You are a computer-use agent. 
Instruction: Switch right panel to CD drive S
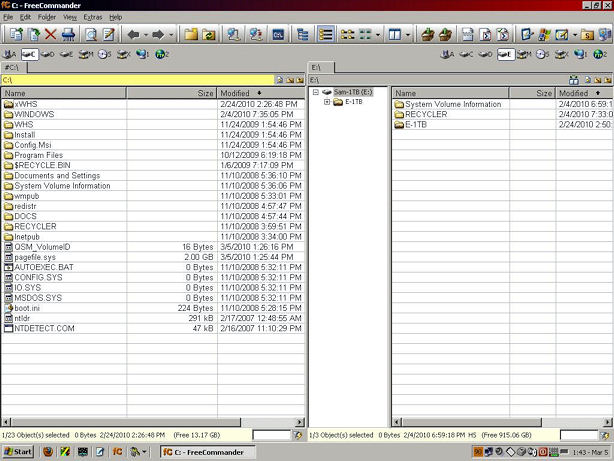coord(543,54)
